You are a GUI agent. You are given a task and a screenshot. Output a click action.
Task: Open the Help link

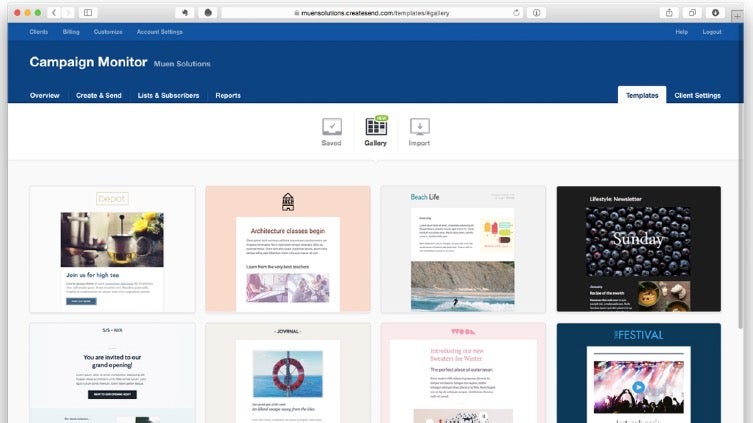(x=681, y=32)
